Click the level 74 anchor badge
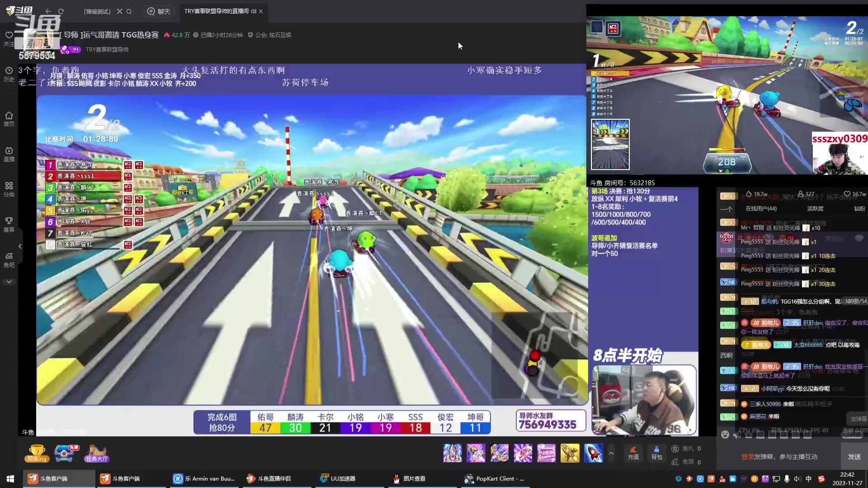 [71, 50]
